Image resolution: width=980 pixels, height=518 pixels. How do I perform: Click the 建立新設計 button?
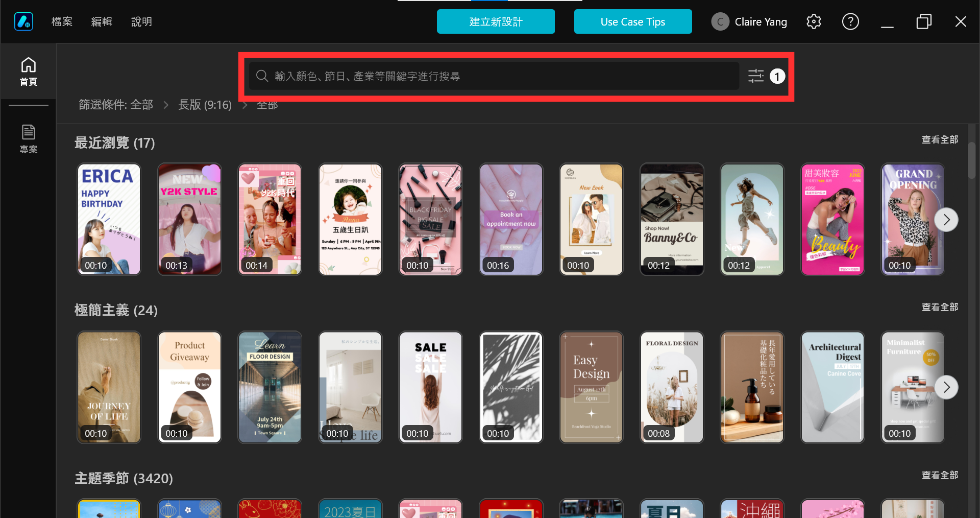coord(496,21)
